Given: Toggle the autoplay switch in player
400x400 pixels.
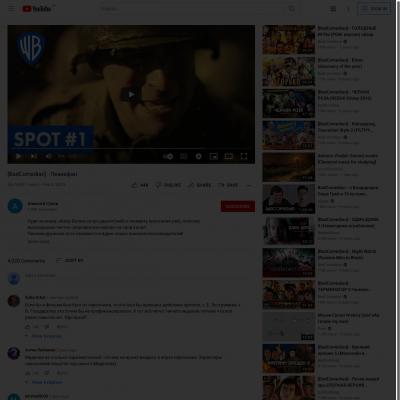Looking at the screenshot, I should pyautogui.click(x=168, y=156).
